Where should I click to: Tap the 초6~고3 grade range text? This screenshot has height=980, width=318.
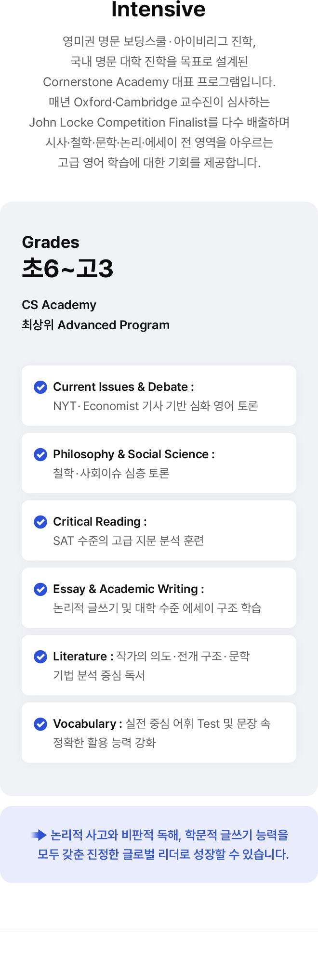67,268
